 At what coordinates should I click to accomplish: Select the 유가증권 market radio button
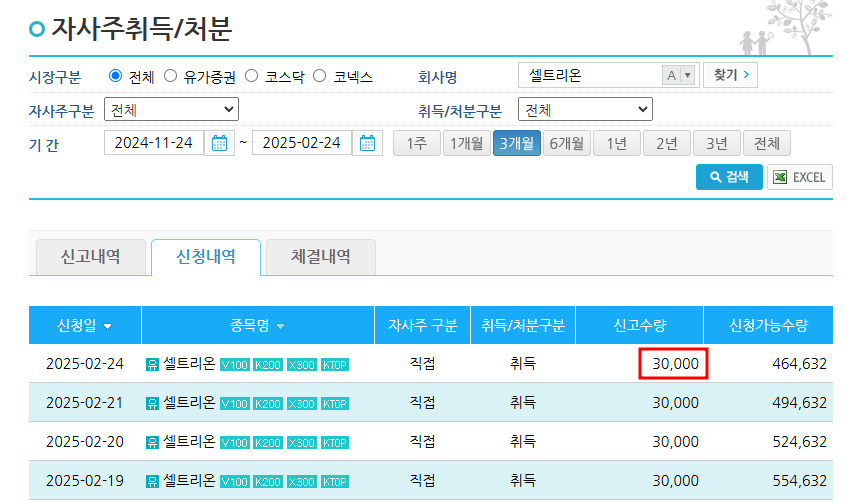pyautogui.click(x=170, y=76)
